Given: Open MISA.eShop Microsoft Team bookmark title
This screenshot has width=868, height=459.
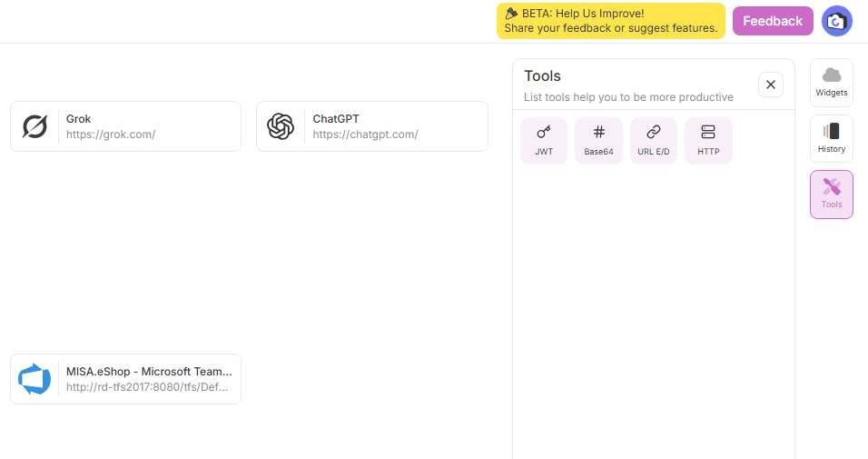Looking at the screenshot, I should coord(149,372).
